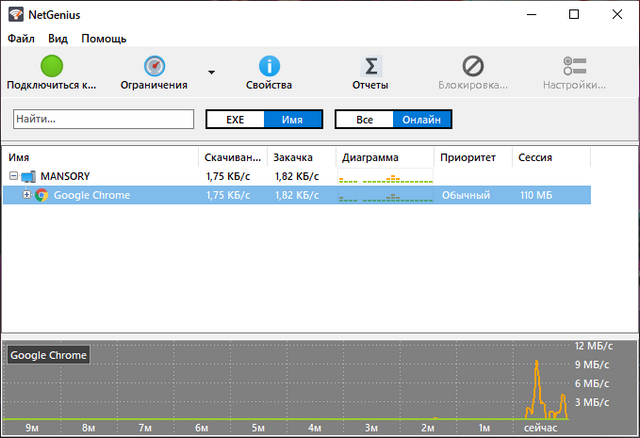Viewport: 640px width, 438px height.
Task: Click the green Connect (Подключиться) icon
Action: (x=51, y=66)
